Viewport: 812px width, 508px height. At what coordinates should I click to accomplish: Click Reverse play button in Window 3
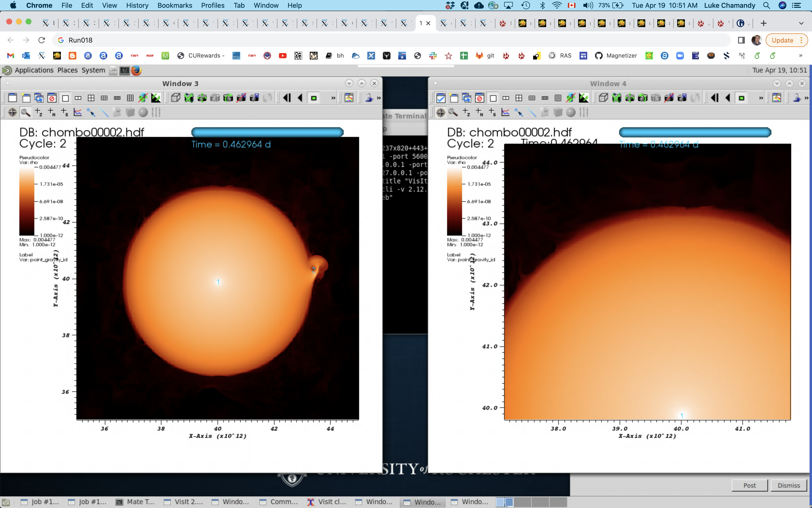click(x=300, y=98)
